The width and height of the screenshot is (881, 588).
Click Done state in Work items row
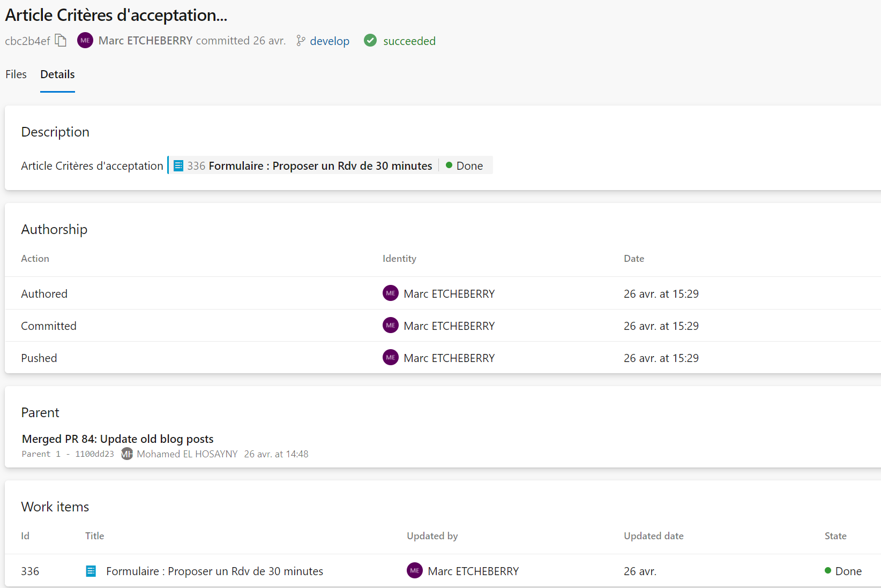click(843, 571)
